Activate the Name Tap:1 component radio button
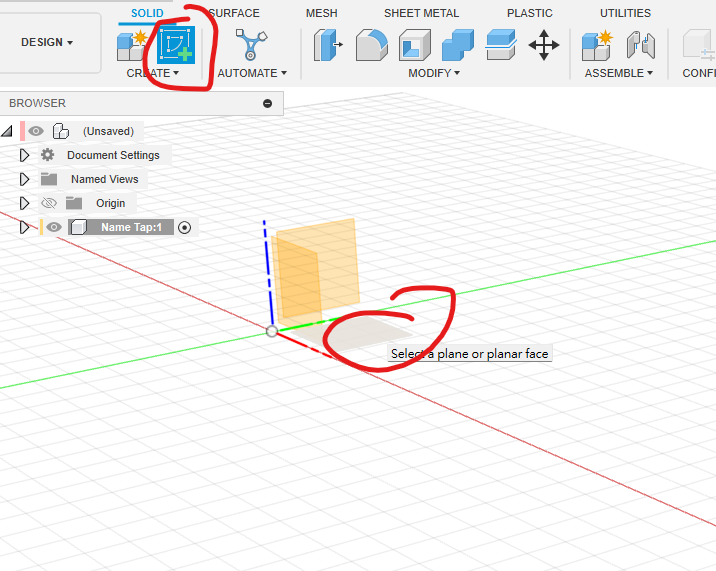This screenshot has height=571, width=716. pos(184,227)
